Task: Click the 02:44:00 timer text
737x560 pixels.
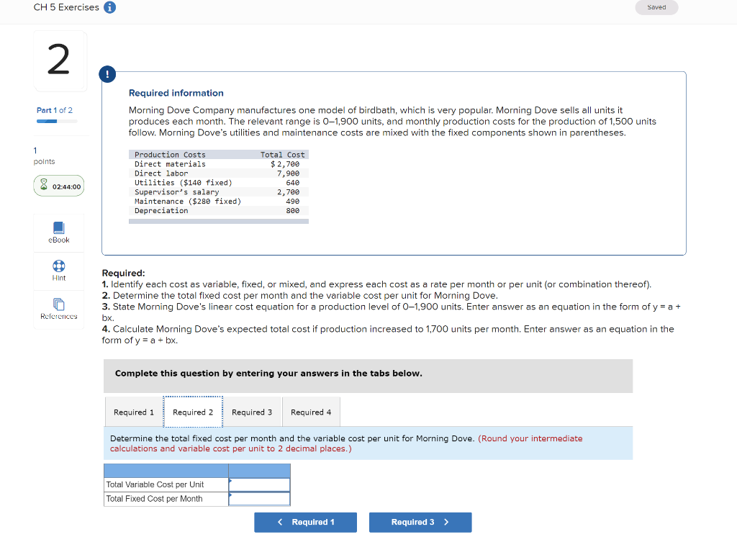Action: pyautogui.click(x=67, y=186)
